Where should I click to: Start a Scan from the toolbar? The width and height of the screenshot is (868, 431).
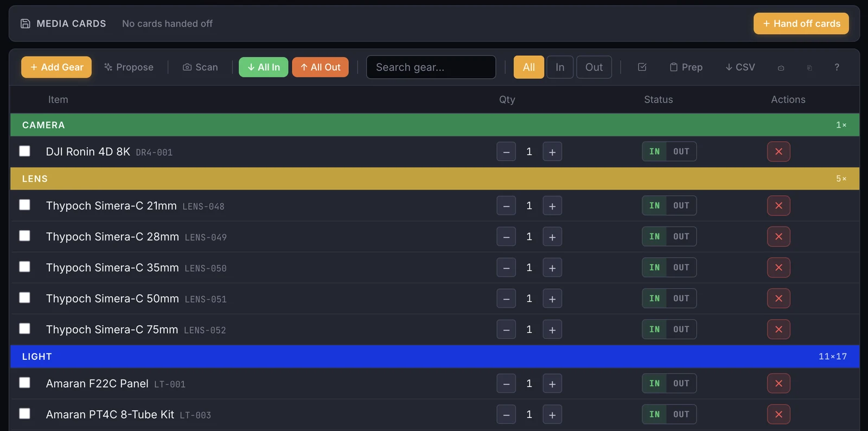[x=200, y=67]
